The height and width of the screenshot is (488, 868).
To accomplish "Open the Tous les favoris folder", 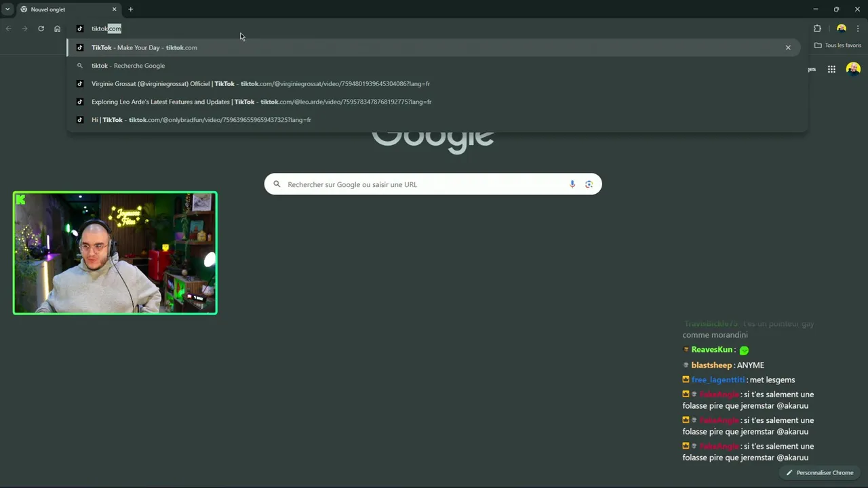I will pyautogui.click(x=837, y=45).
